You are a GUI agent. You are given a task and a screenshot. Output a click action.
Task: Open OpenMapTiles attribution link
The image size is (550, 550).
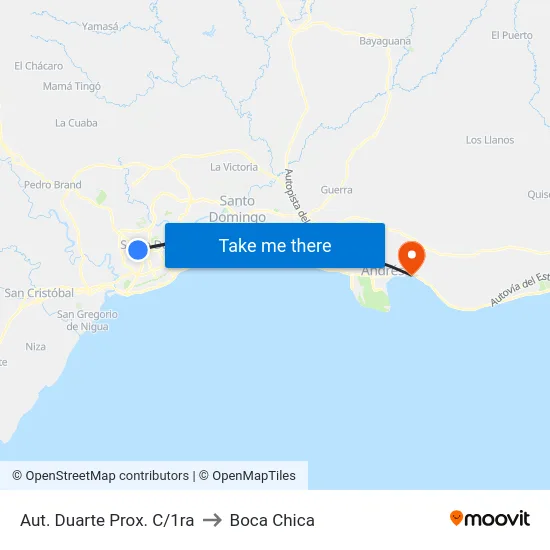click(x=247, y=476)
